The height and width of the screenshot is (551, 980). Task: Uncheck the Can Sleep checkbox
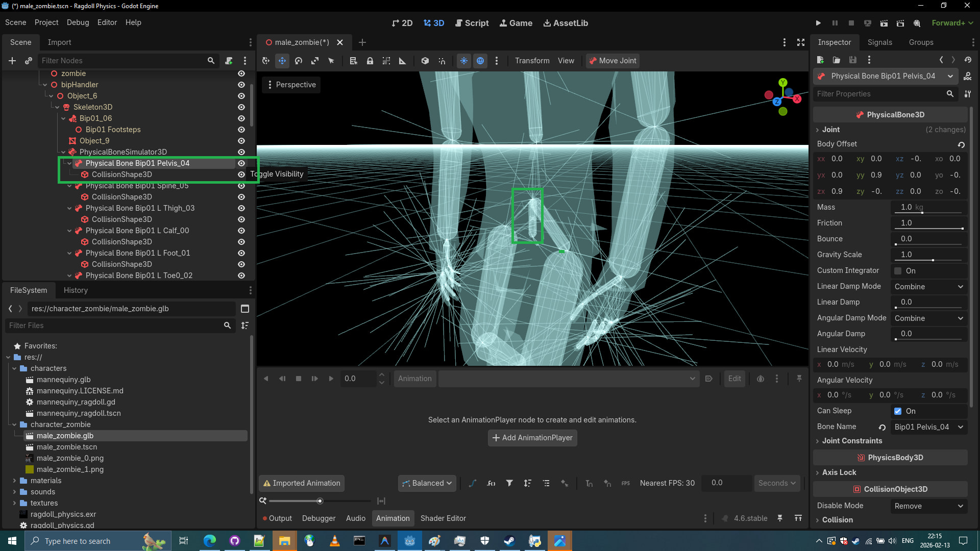pyautogui.click(x=898, y=411)
